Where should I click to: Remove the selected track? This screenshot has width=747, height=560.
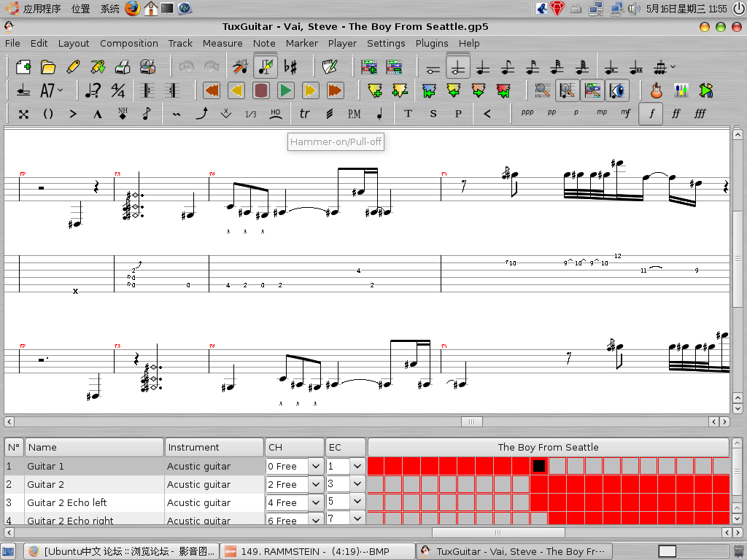coord(394,66)
